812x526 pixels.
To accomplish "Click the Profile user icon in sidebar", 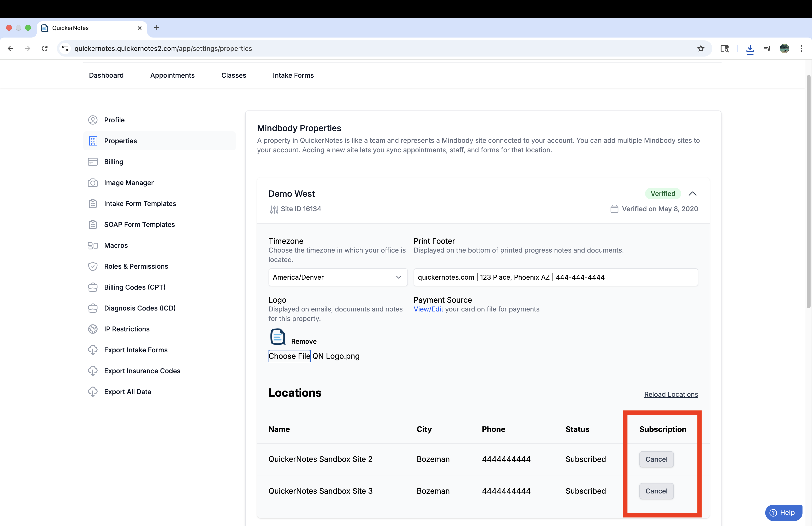I will [93, 120].
